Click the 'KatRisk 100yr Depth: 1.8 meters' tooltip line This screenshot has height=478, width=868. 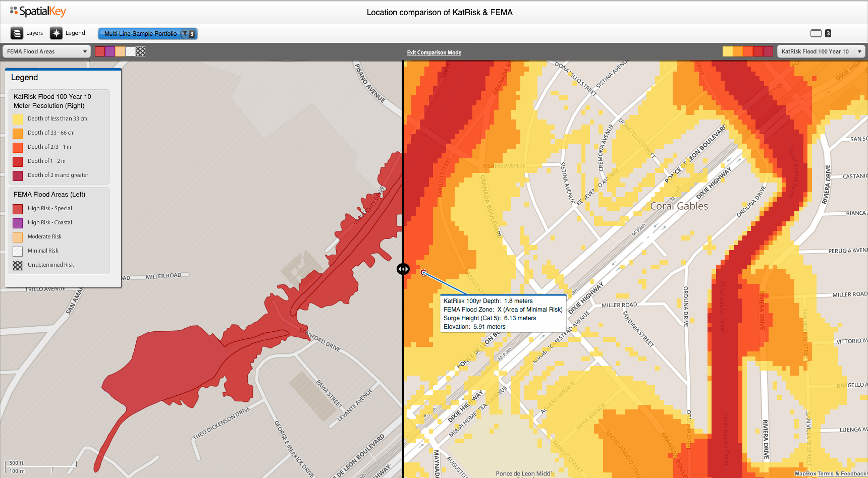tap(488, 301)
